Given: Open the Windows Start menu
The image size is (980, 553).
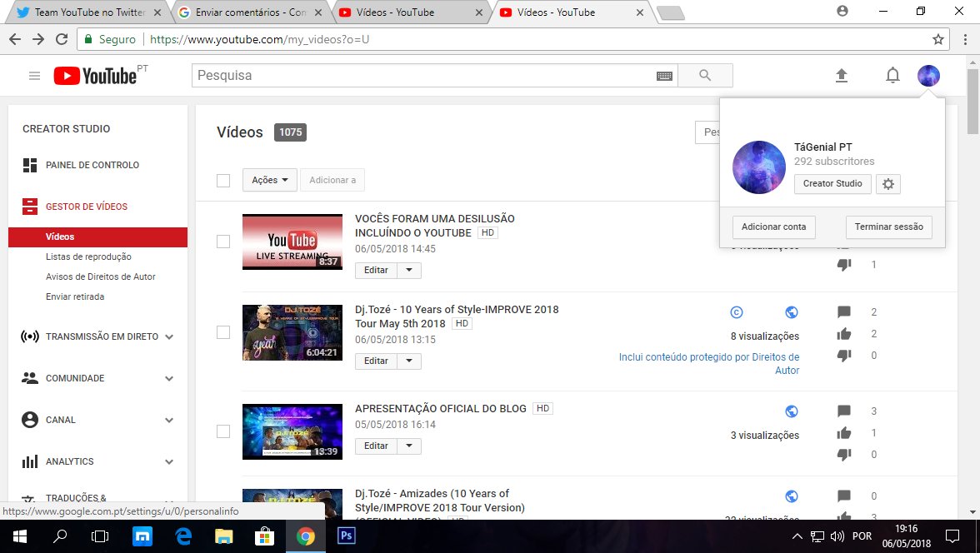Looking at the screenshot, I should 19,536.
